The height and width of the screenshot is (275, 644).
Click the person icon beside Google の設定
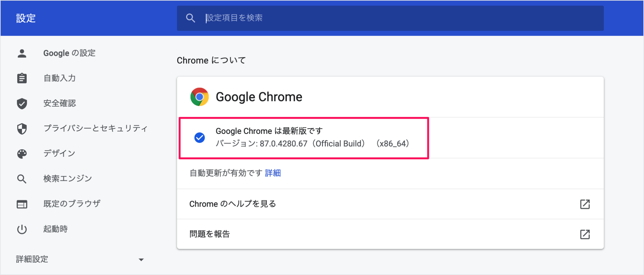22,53
